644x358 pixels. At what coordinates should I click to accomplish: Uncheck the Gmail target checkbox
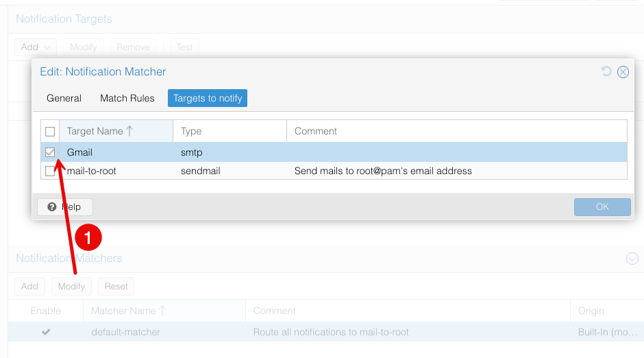pyautogui.click(x=50, y=152)
